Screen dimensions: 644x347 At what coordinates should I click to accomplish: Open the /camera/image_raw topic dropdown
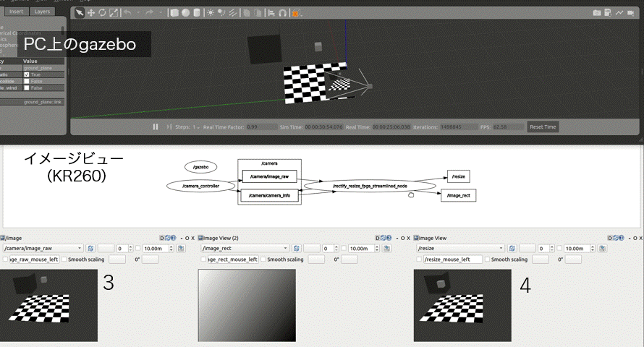(43, 249)
